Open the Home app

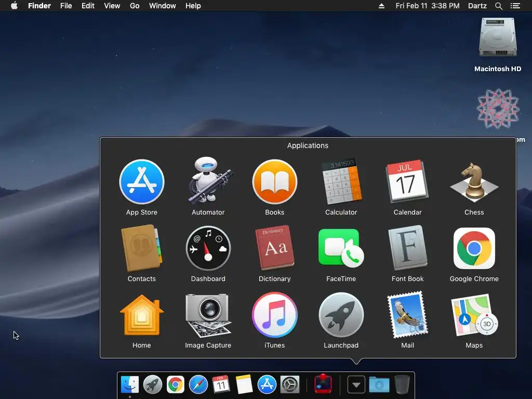(142, 315)
